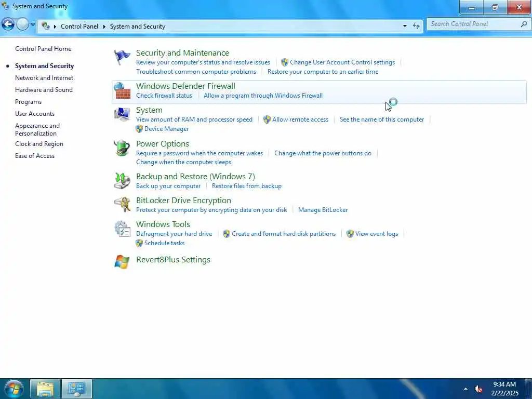Show hidden tray icons arrow
The image size is (532, 399).
(x=465, y=389)
